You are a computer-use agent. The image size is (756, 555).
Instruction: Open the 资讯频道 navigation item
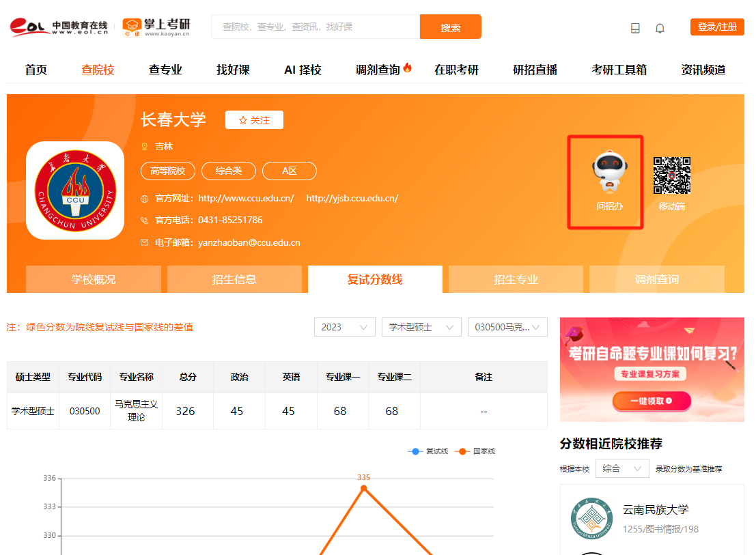click(x=703, y=70)
